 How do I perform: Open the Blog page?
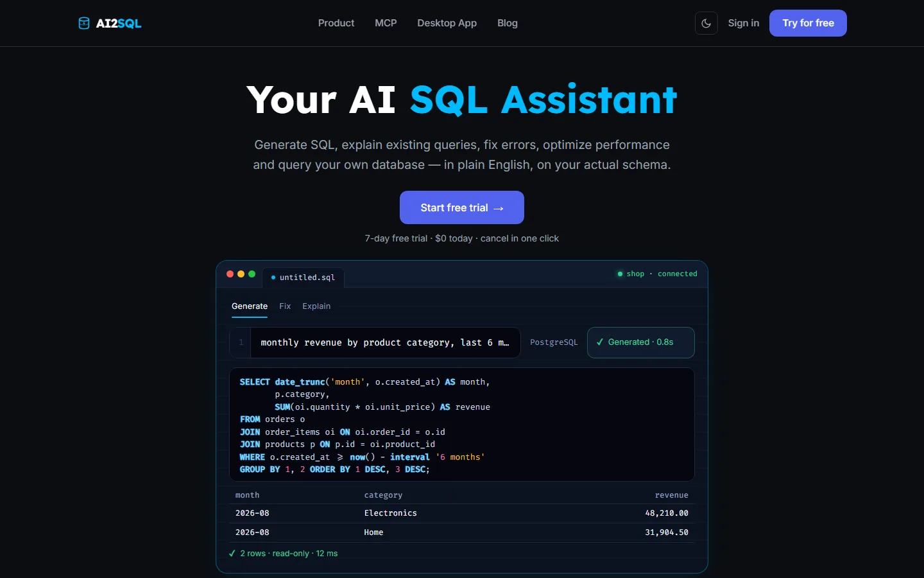(507, 23)
